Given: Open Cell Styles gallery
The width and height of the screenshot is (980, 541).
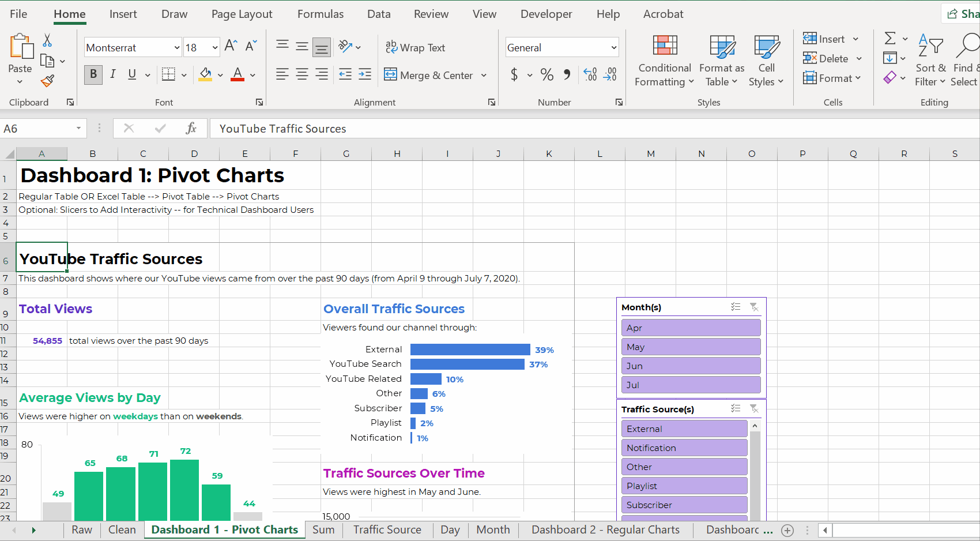Looking at the screenshot, I should click(766, 61).
